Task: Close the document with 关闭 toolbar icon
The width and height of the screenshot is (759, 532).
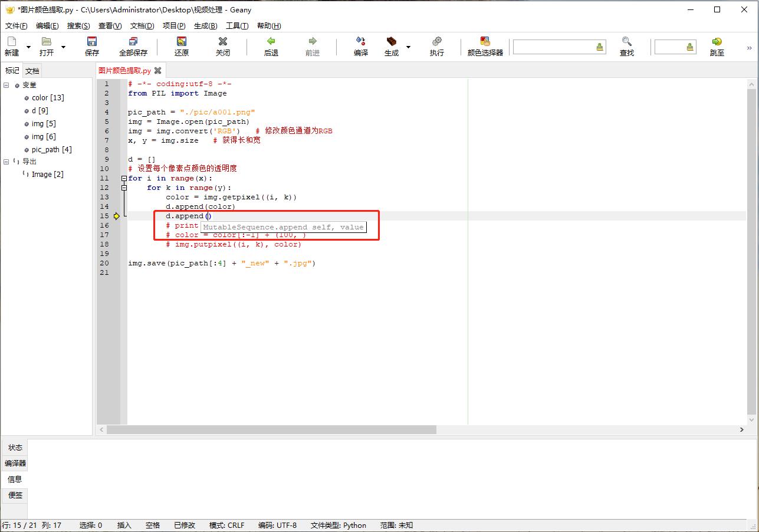Action: coord(223,41)
